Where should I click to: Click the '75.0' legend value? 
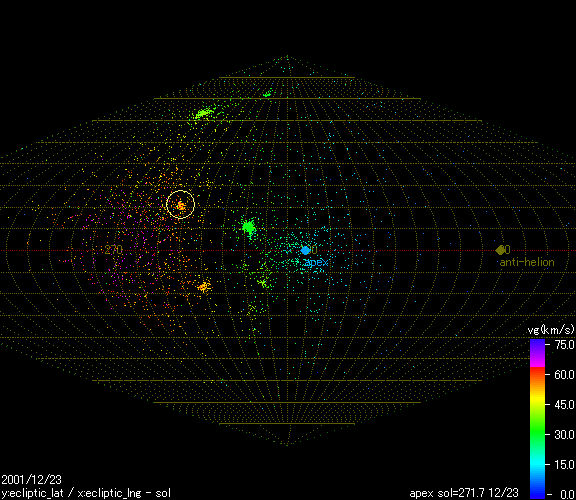(x=564, y=345)
